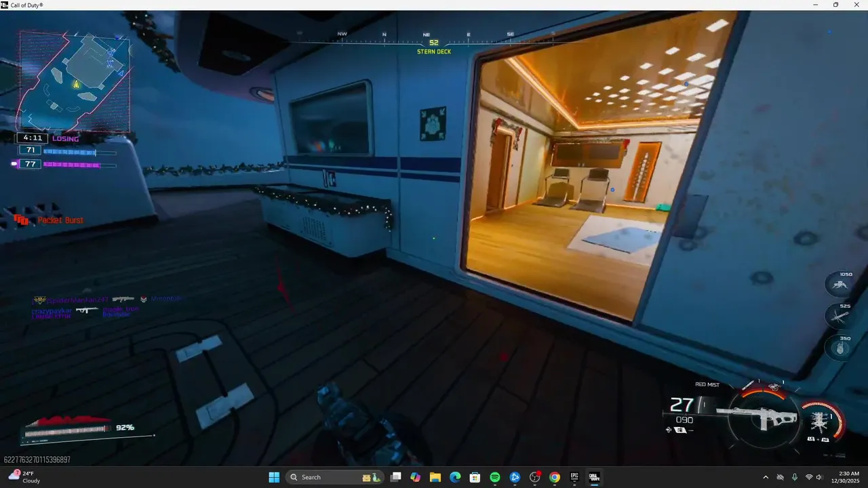Click the microphone tray icon
The image size is (868, 488).
(794, 477)
